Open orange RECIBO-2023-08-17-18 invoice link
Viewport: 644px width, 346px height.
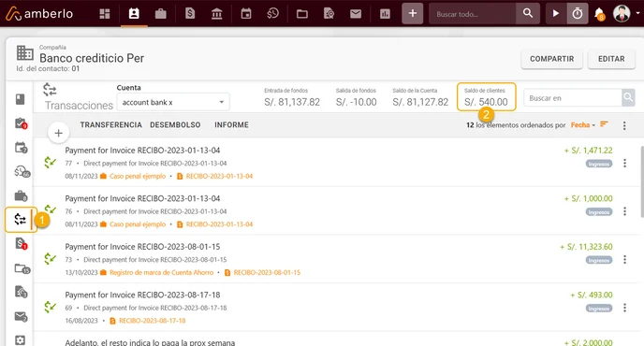pyautogui.click(x=152, y=321)
